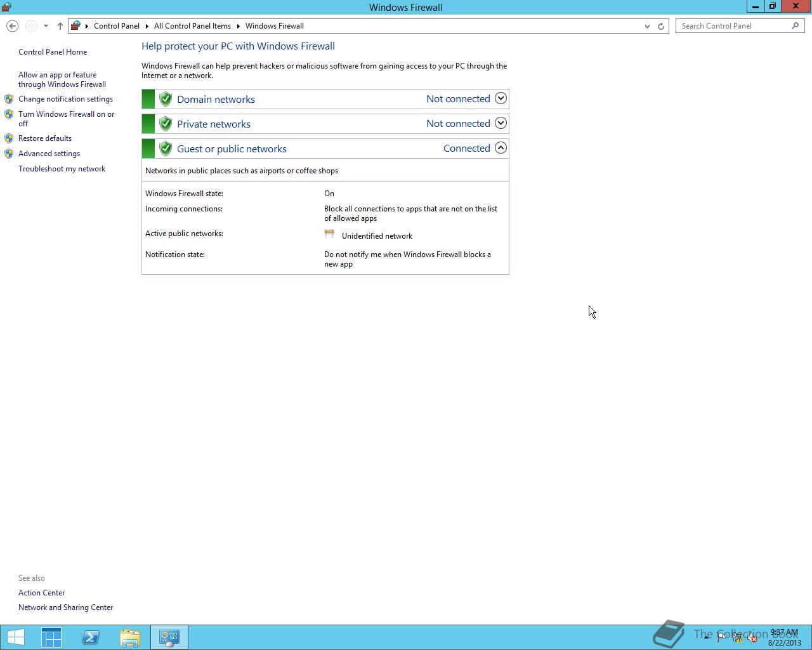Close the Windows Firewall window

pos(796,6)
